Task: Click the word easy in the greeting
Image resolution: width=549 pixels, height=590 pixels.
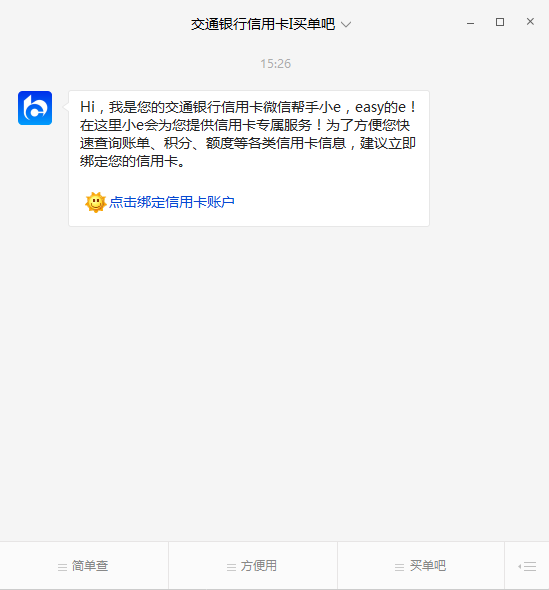Action: tap(369, 108)
